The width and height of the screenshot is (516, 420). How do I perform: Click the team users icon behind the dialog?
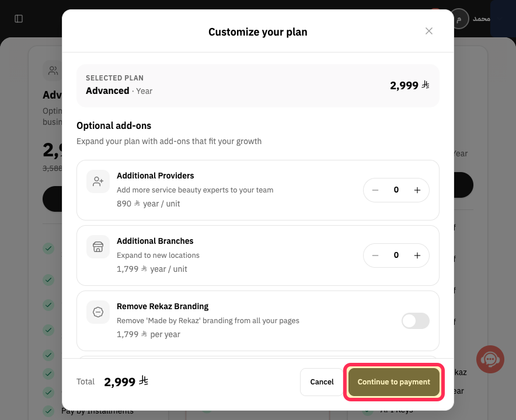[x=53, y=71]
